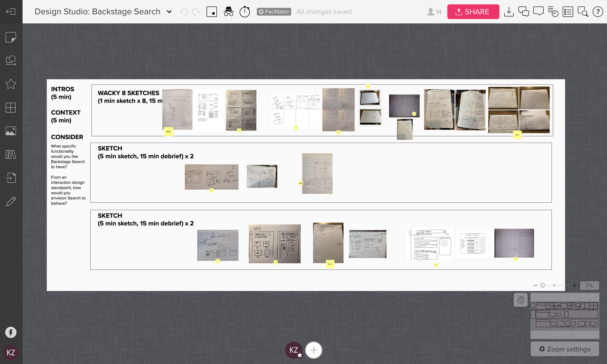Select the sticky note tool

click(11, 37)
